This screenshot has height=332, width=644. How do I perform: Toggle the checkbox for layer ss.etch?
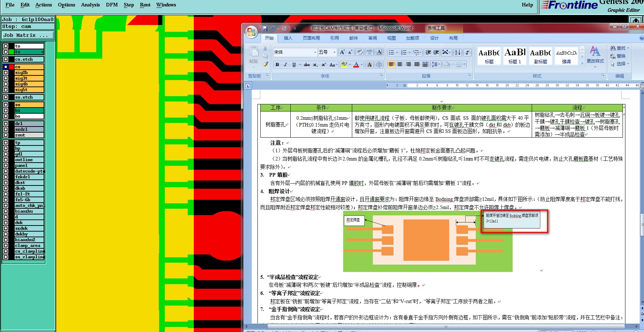tap(6, 97)
